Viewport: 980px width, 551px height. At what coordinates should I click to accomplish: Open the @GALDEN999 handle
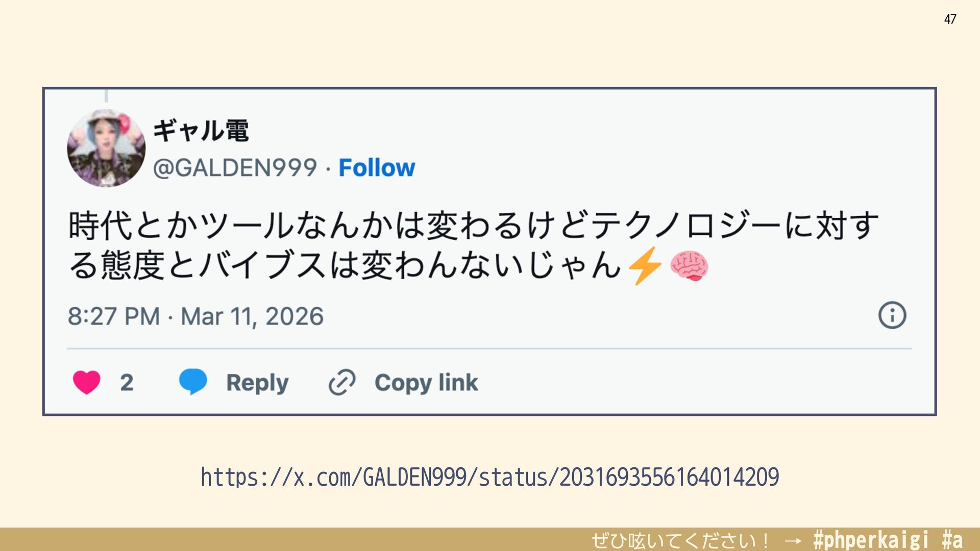click(235, 168)
